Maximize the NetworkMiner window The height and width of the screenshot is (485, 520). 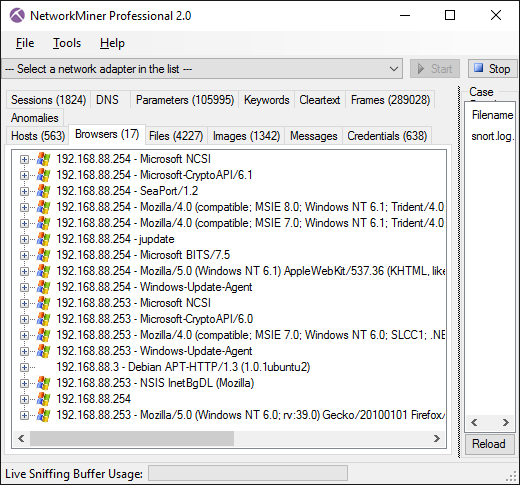(450, 15)
